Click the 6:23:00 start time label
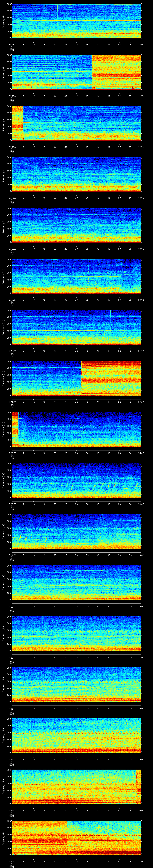The height and width of the screenshot is (868, 153). pos(12,504)
